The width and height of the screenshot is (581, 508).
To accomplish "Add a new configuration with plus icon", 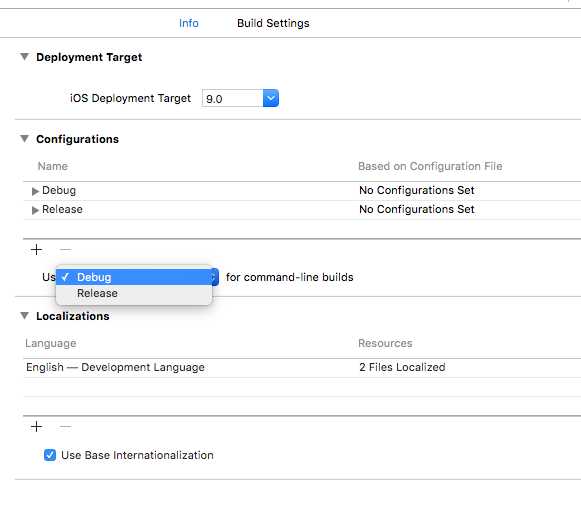I will (x=36, y=250).
